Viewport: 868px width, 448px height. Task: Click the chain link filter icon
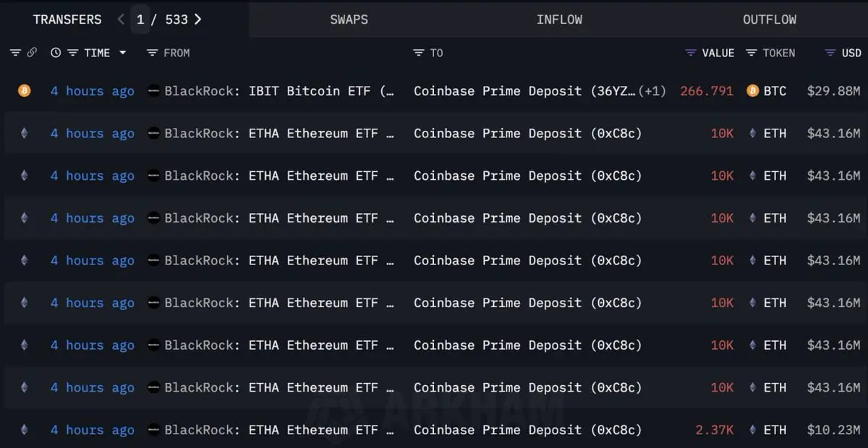click(x=32, y=53)
